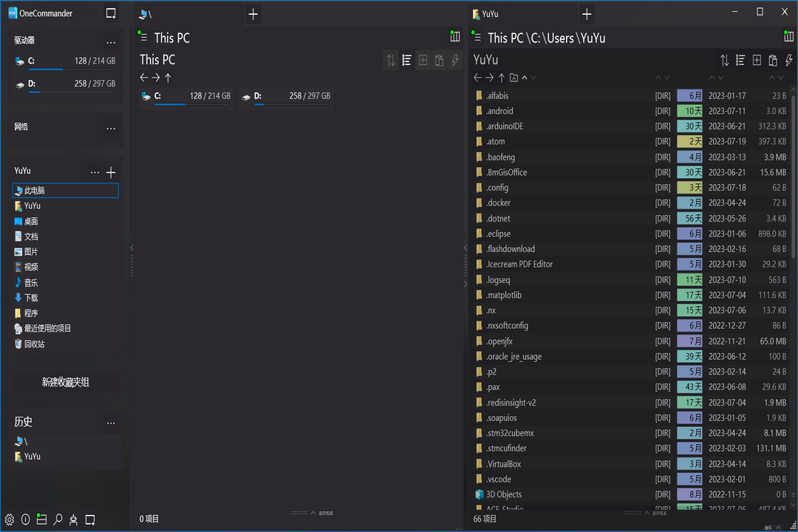Select the .vscode folder in the file list

tap(500, 479)
